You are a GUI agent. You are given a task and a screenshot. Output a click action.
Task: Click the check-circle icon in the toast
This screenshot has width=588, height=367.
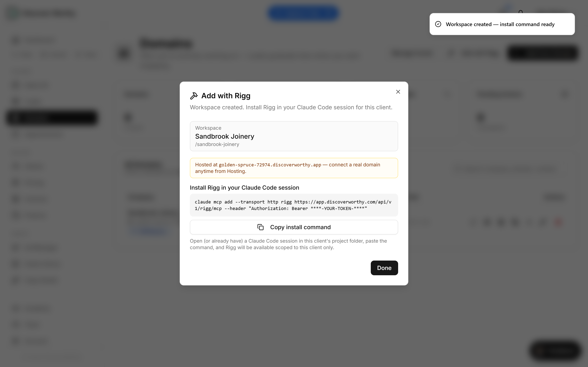click(438, 24)
